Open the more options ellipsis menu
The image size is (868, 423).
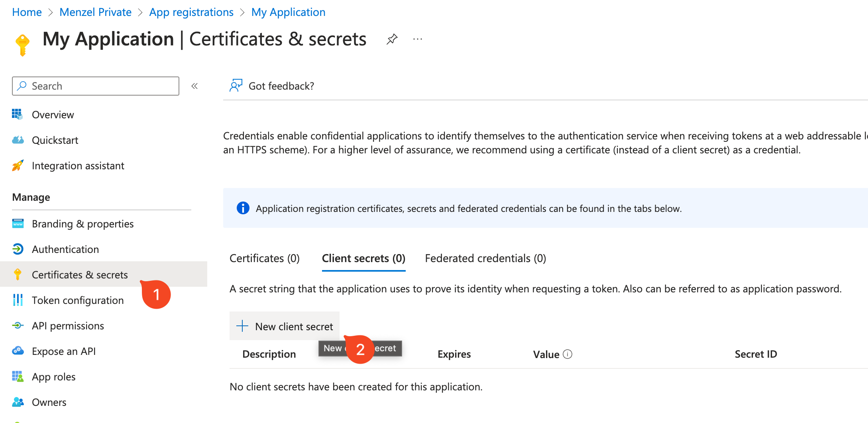point(418,39)
